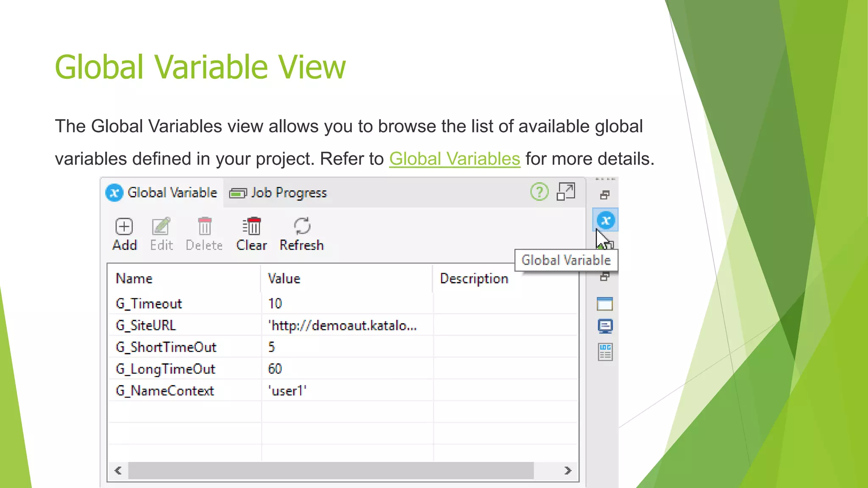Select the G_SiteURL variable name

pos(146,325)
